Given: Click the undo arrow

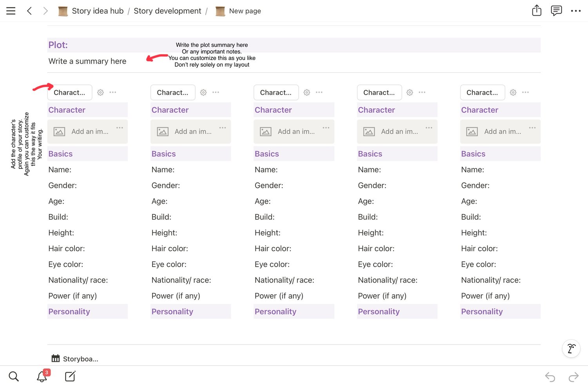Looking at the screenshot, I should (x=550, y=377).
